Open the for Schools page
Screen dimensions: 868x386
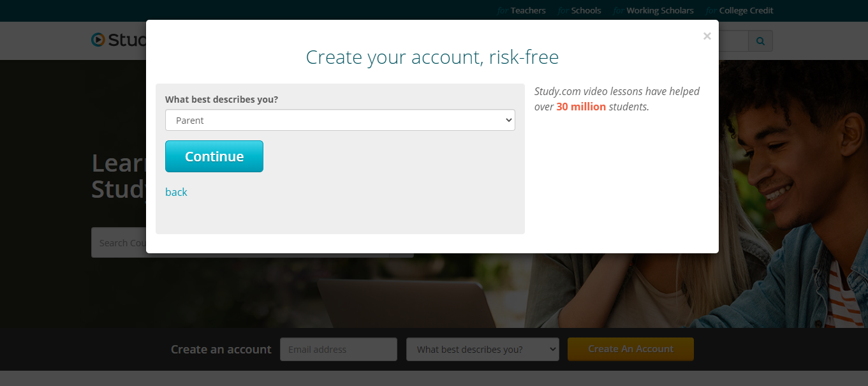(580, 10)
